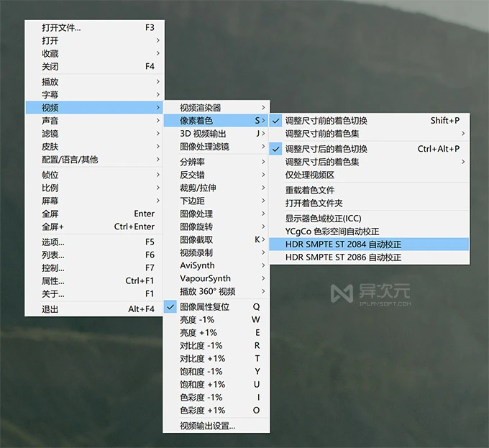Click 亮度 +1% to increase brightness
This screenshot has width=489, height=448.
tap(216, 333)
